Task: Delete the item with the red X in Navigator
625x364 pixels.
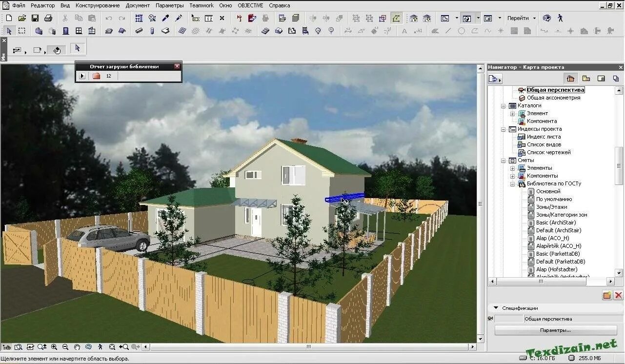Action: [618, 295]
